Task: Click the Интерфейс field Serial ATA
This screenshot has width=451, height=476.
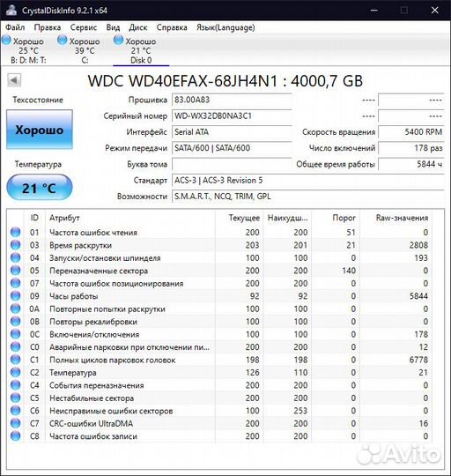Action: [x=232, y=132]
